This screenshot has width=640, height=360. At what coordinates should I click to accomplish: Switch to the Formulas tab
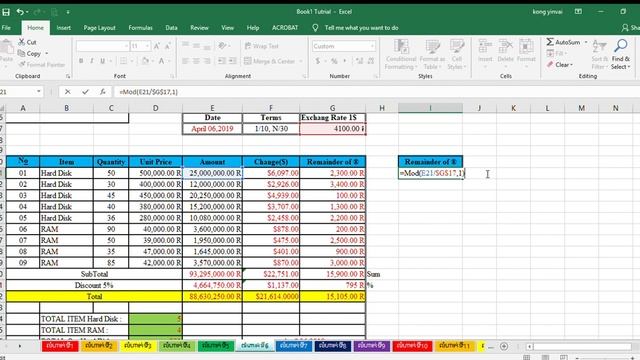click(x=140, y=28)
